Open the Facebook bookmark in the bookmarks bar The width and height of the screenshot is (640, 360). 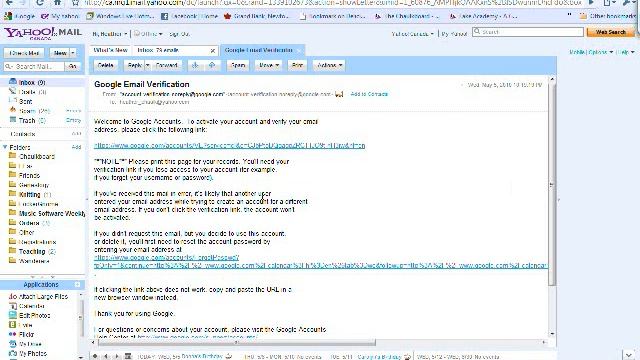click(x=189, y=16)
